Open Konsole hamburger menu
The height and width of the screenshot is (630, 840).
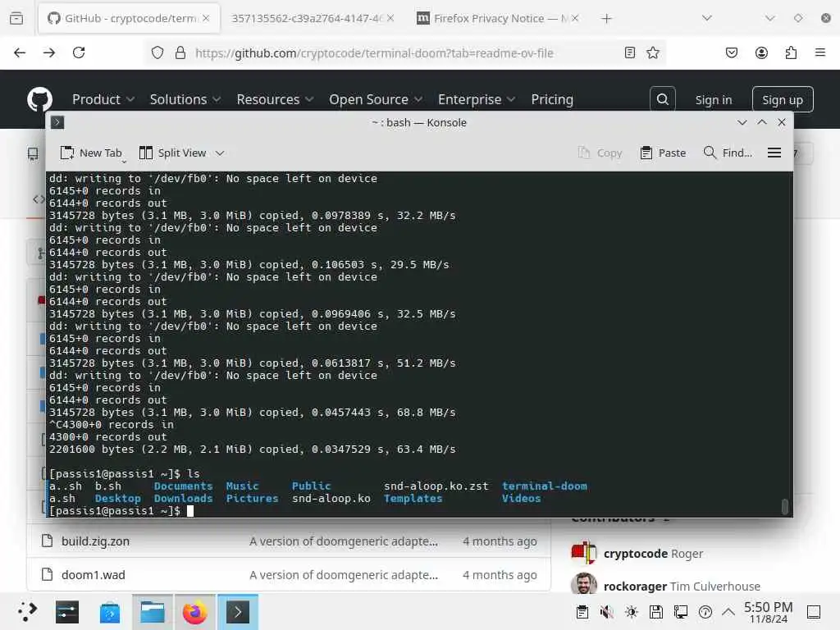coord(774,153)
